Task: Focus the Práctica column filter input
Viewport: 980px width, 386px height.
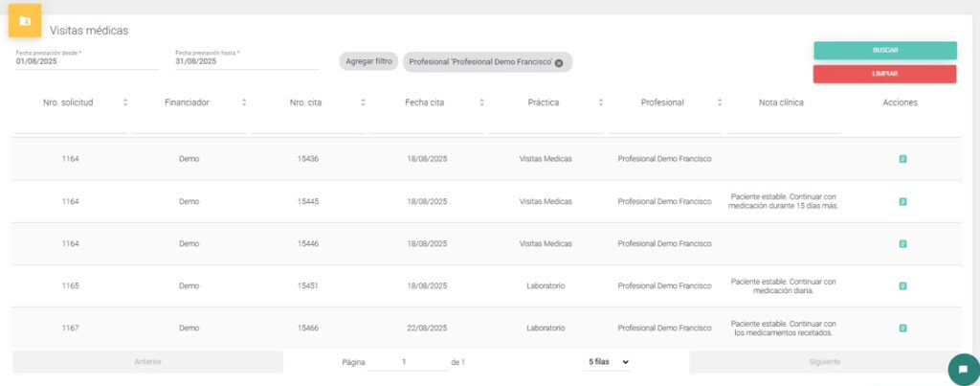Action: point(546,125)
